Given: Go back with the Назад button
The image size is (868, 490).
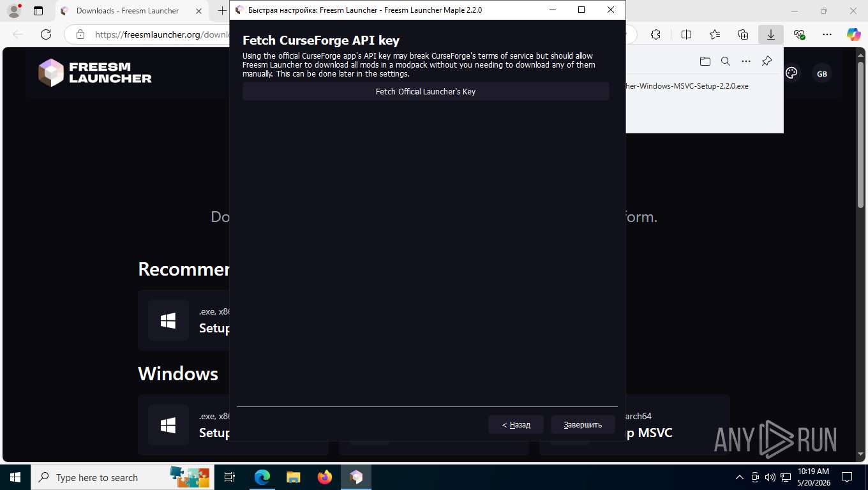Looking at the screenshot, I should (x=516, y=424).
